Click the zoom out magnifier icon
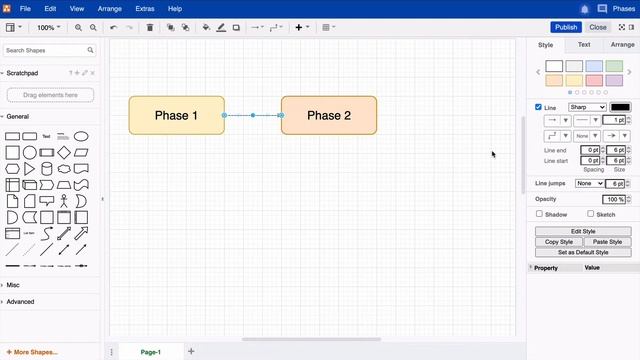The height and width of the screenshot is (360, 640). click(93, 27)
